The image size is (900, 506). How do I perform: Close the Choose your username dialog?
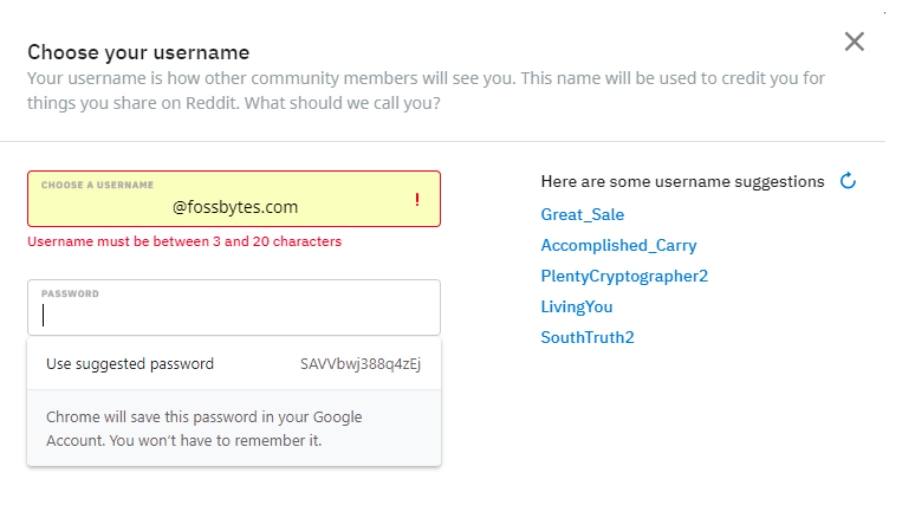coord(854,41)
